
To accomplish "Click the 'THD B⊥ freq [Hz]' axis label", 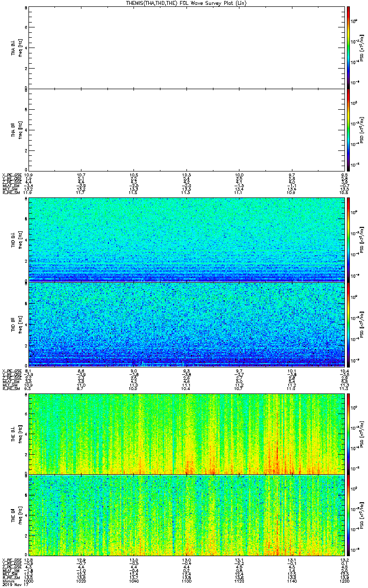I will coord(16,240).
